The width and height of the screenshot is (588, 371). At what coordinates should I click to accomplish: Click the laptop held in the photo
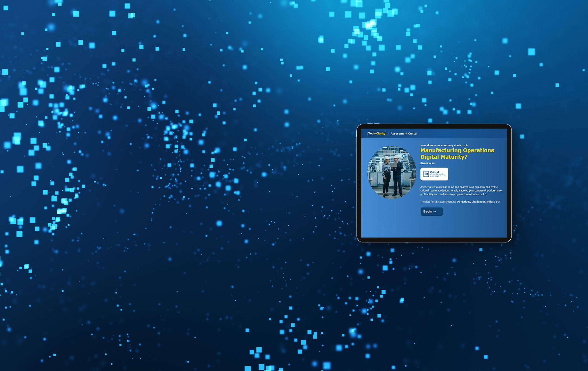tap(394, 165)
